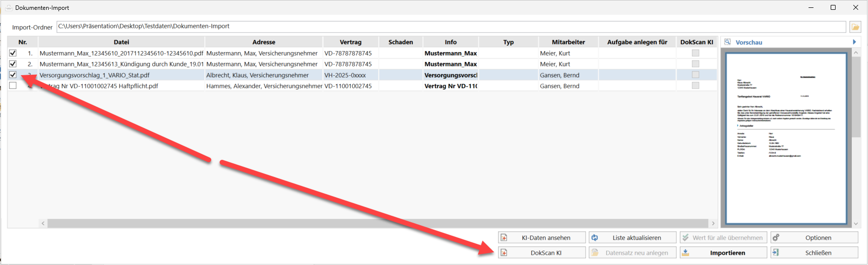This screenshot has height=265, width=868.
Task: Click the refresh icon on Liste aktualisieren
Action: pos(595,238)
